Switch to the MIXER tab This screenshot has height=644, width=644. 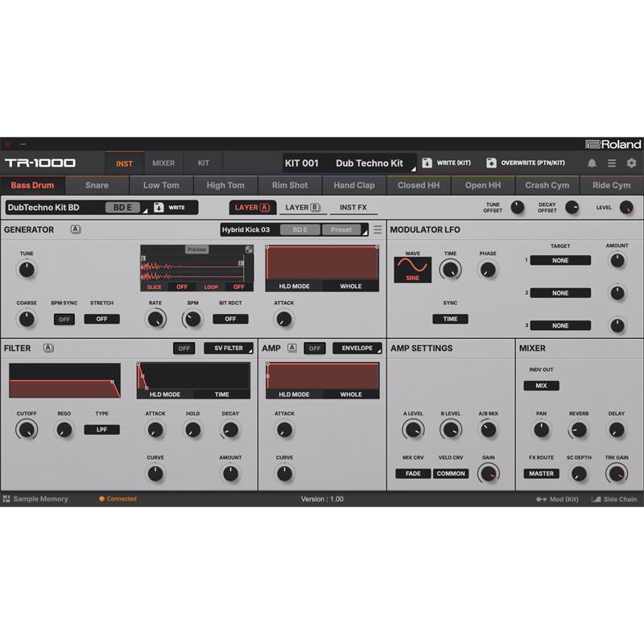pyautogui.click(x=163, y=163)
